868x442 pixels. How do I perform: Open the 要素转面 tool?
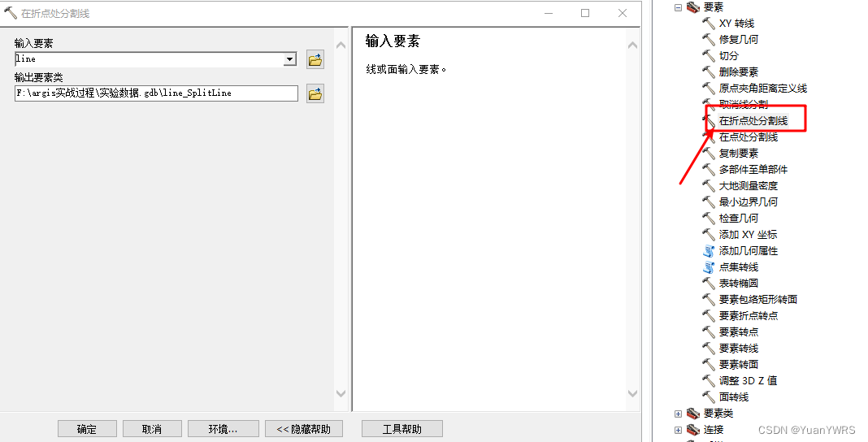pyautogui.click(x=739, y=365)
